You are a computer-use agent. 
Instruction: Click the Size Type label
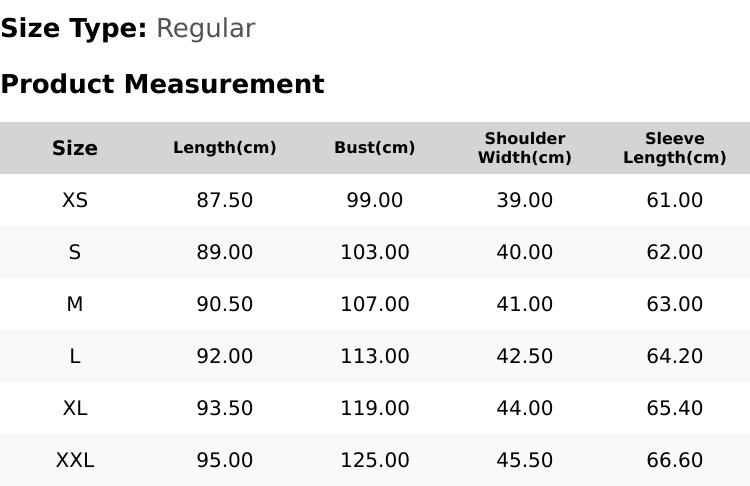[x=74, y=29]
